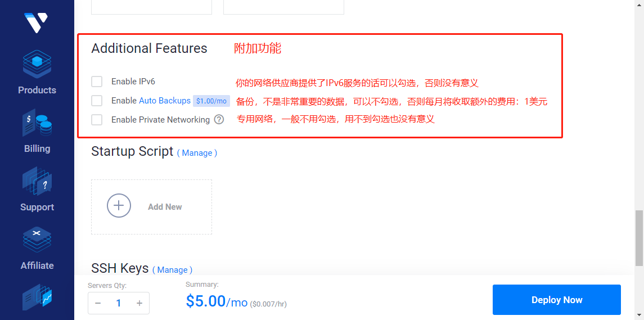Click the Servers Qty number field

[119, 303]
